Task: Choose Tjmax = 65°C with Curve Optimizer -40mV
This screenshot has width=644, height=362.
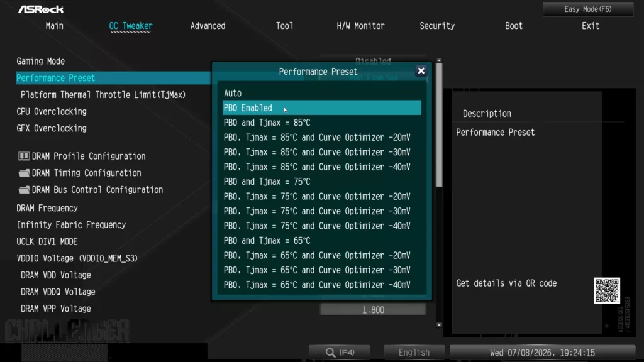Action: tap(321, 285)
